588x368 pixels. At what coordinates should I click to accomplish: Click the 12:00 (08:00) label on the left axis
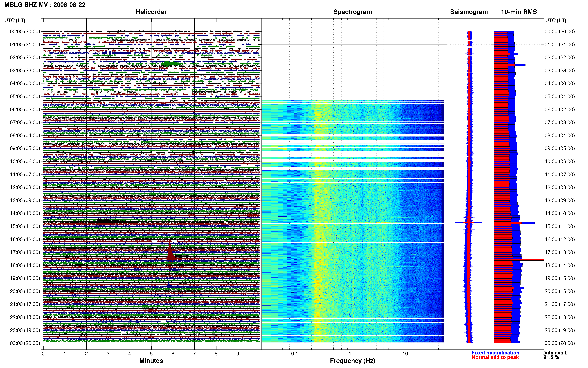tap(25, 187)
